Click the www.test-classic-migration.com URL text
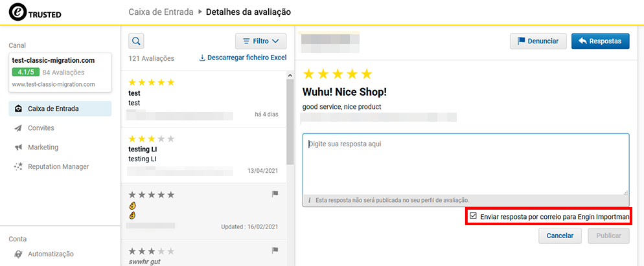This screenshot has height=266, width=644. click(x=53, y=85)
